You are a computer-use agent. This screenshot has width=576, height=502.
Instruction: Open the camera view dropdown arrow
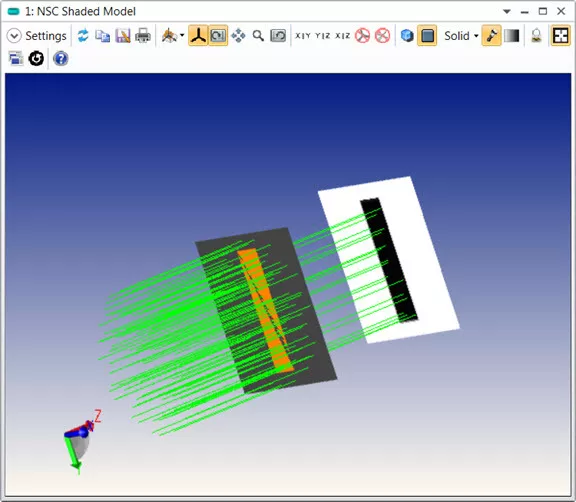pyautogui.click(x=182, y=36)
